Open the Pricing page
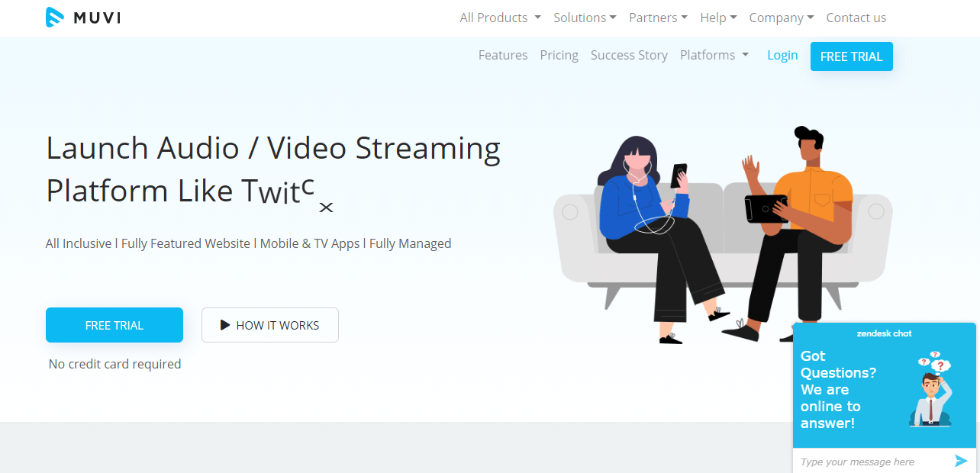Screen dimensions: 980x473 559,55
